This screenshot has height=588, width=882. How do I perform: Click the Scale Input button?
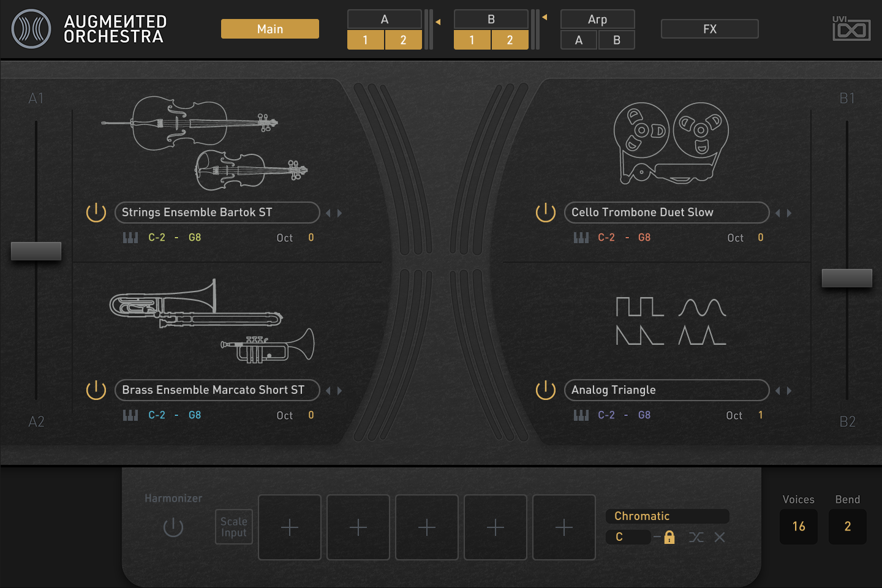[233, 527]
